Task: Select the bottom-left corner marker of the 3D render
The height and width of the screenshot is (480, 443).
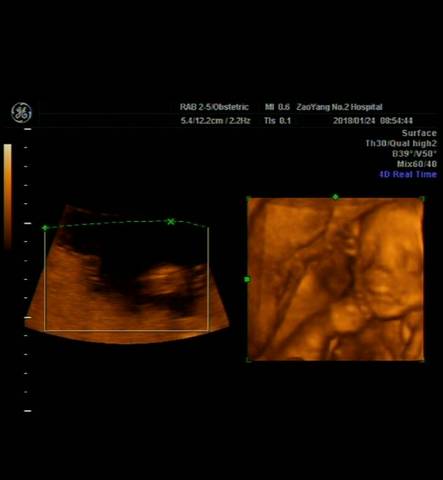Action: coord(248,360)
